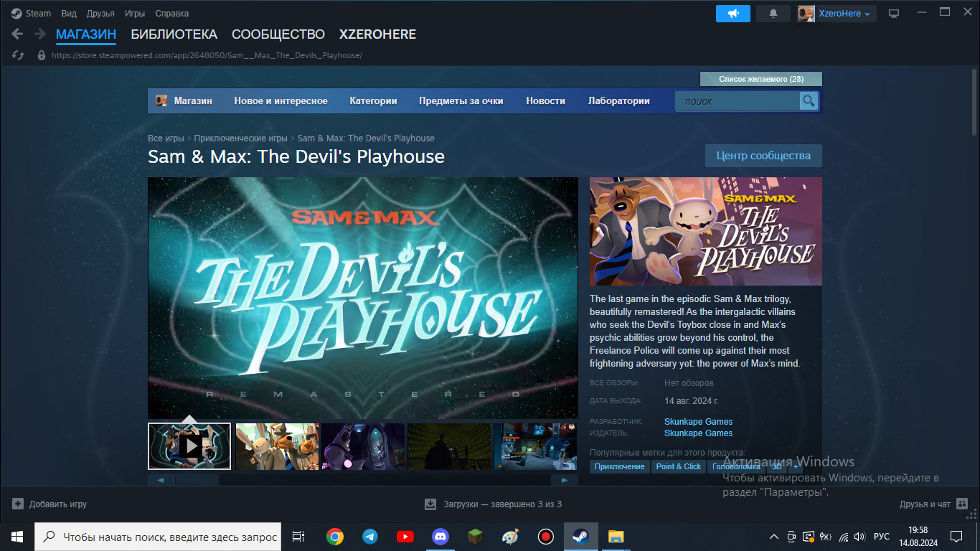Click the media strip left arrow
980x551 pixels.
tap(161, 480)
